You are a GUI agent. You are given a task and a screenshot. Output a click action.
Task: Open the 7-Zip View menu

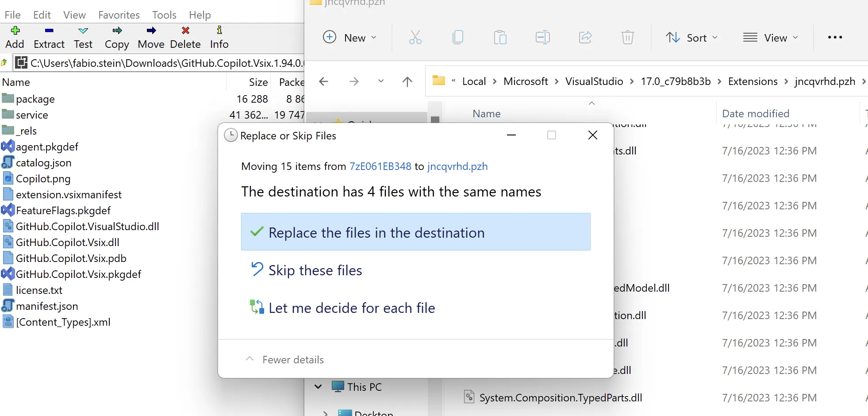point(74,15)
